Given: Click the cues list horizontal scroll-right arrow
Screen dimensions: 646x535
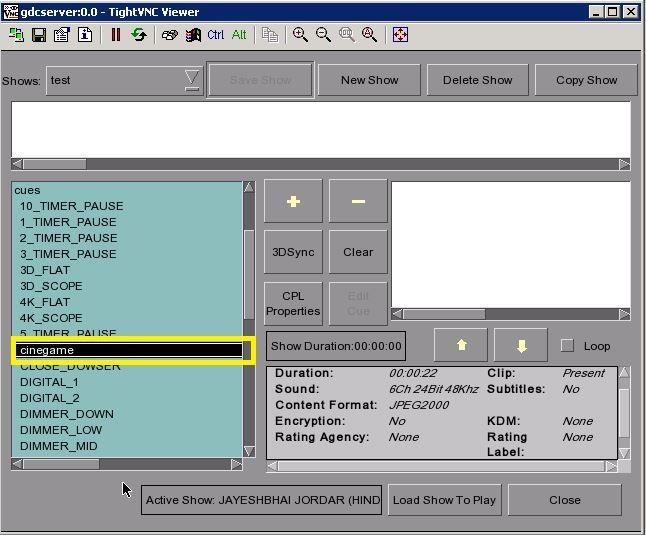Looking at the screenshot, I should 236,465.
